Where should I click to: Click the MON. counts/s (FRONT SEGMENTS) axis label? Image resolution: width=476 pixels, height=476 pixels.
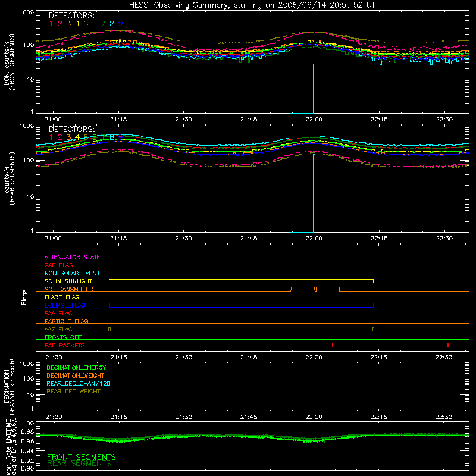point(10,62)
